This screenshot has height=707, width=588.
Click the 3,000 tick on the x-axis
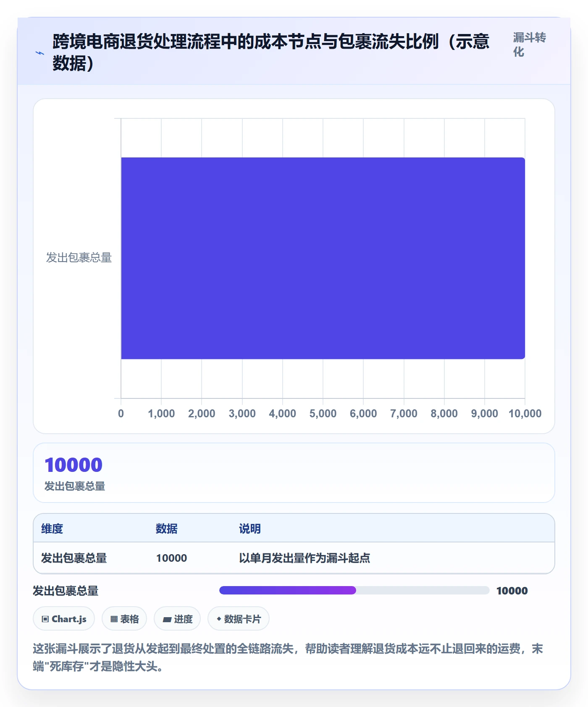coord(242,414)
